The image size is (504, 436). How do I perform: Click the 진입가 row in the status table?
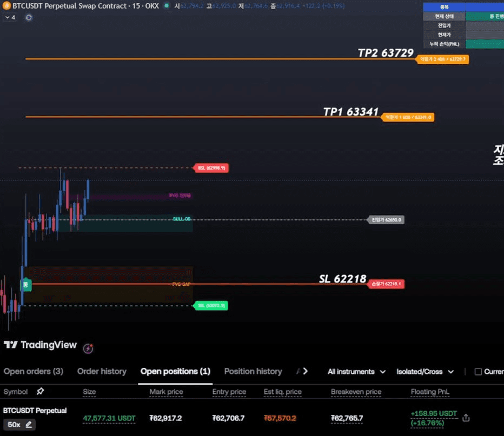pyautogui.click(x=463, y=26)
